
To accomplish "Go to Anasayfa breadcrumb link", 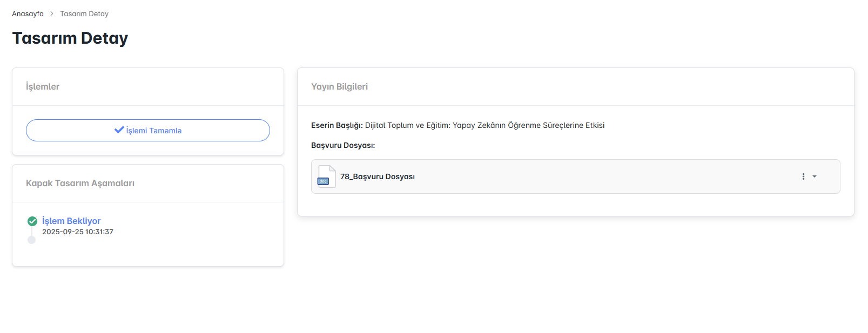I will [x=28, y=13].
